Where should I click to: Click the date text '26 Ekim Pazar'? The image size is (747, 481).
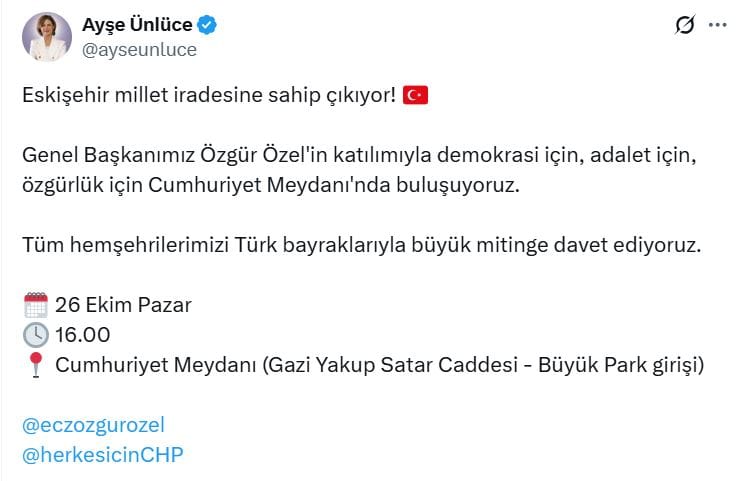point(123,305)
